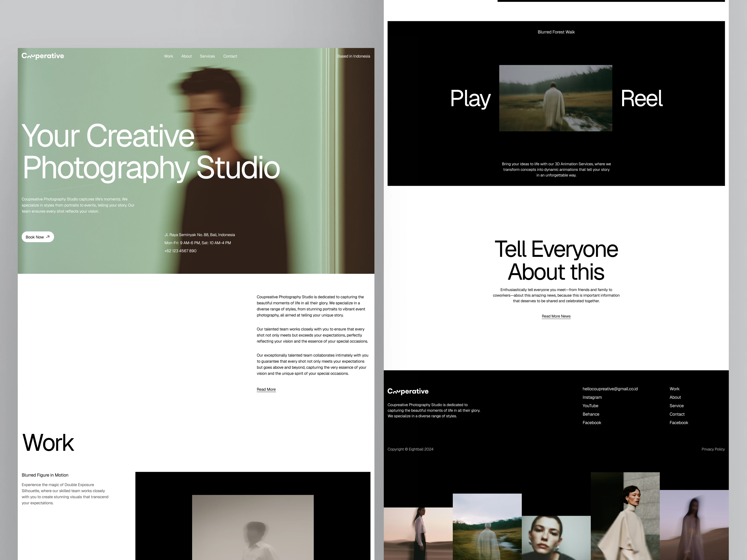Image resolution: width=747 pixels, height=560 pixels.
Task: Select Contact in the top navigation
Action: tap(230, 56)
